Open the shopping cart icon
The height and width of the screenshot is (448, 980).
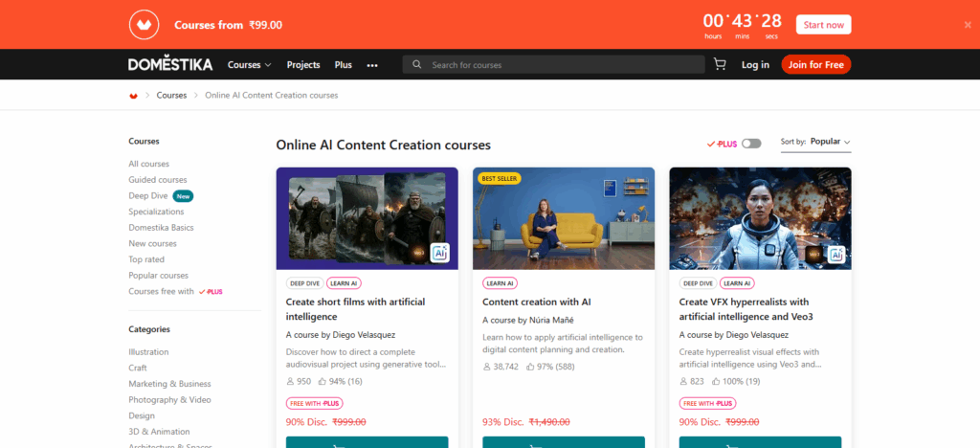point(720,65)
